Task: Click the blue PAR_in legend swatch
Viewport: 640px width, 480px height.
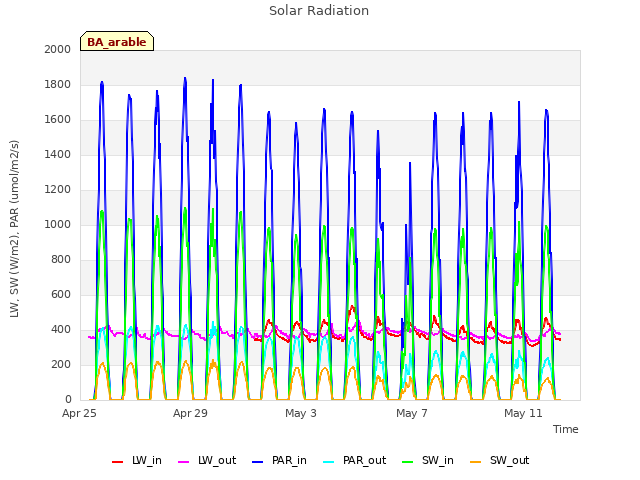Action: click(x=258, y=462)
